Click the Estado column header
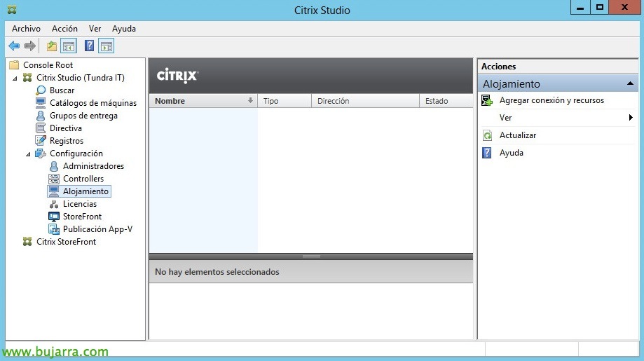This screenshot has height=361, width=644. [446, 101]
